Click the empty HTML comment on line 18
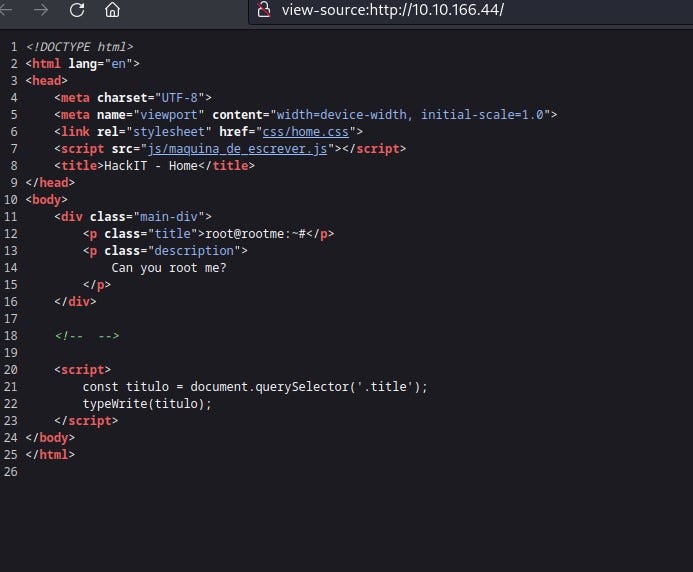Screen dimensions: 693x572 click(88, 335)
